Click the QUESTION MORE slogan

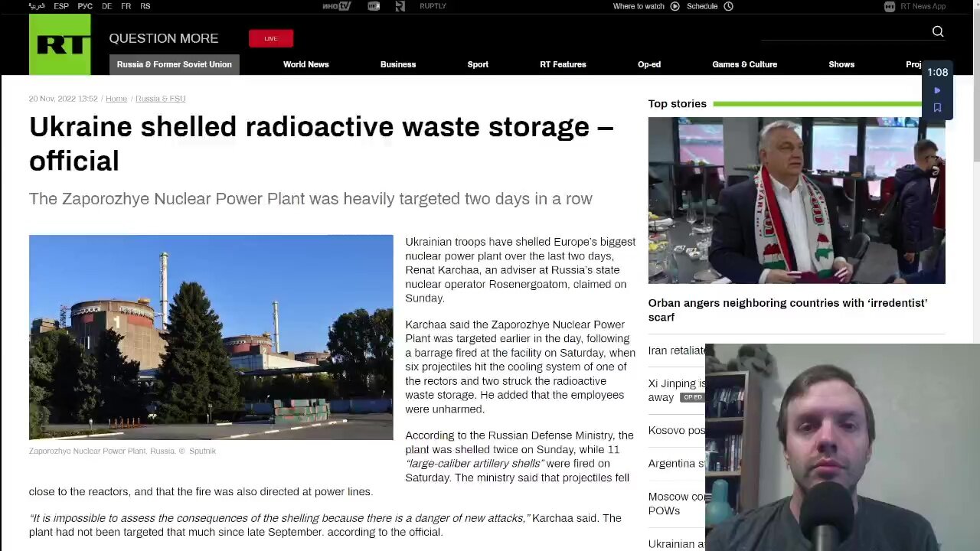[164, 38]
